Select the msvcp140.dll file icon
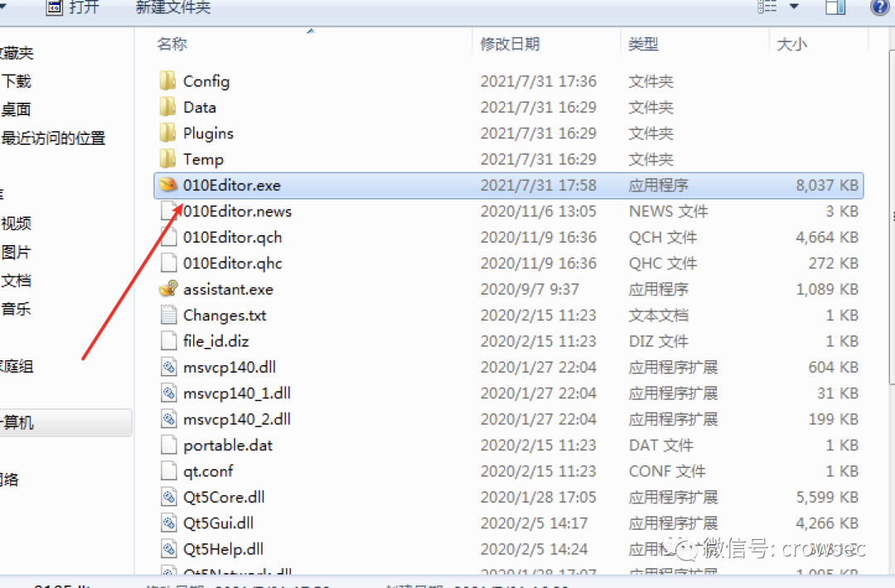This screenshot has width=895, height=588. point(168,367)
